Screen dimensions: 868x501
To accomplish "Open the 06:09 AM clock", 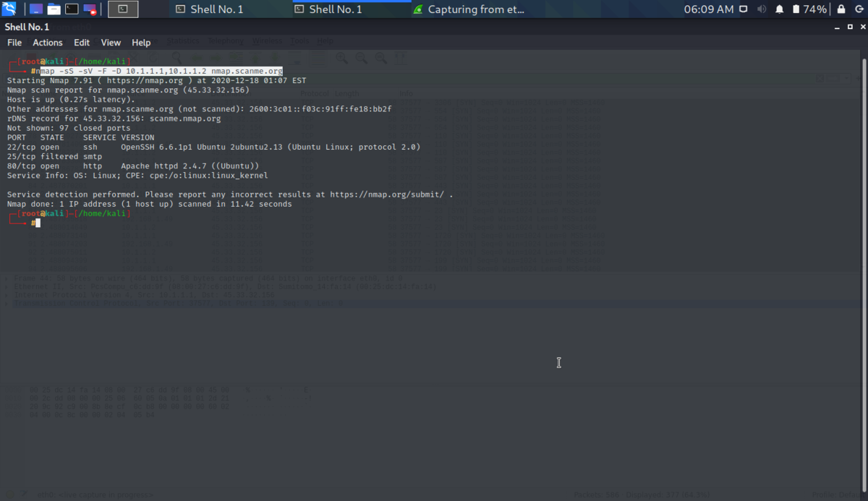I will coord(709,9).
